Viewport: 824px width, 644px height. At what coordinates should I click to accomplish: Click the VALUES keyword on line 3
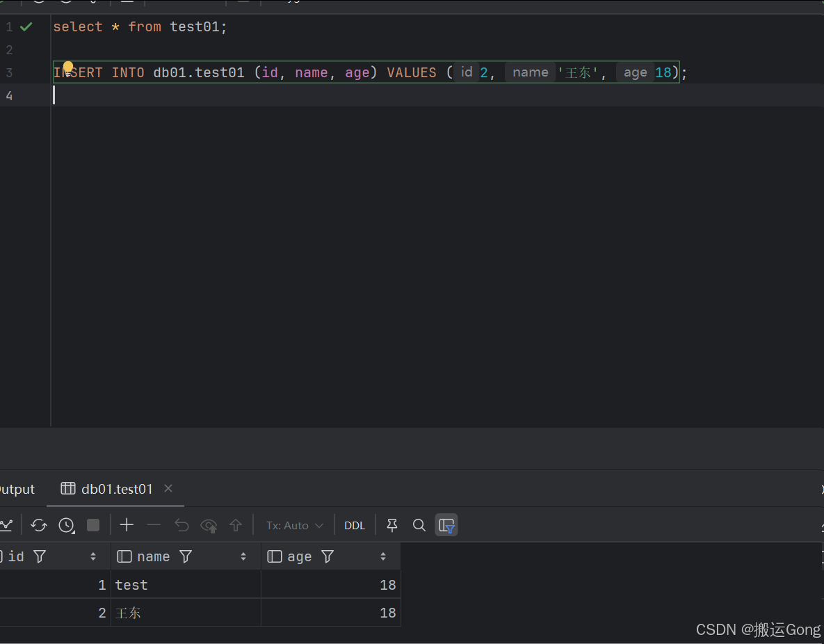pyautogui.click(x=412, y=72)
